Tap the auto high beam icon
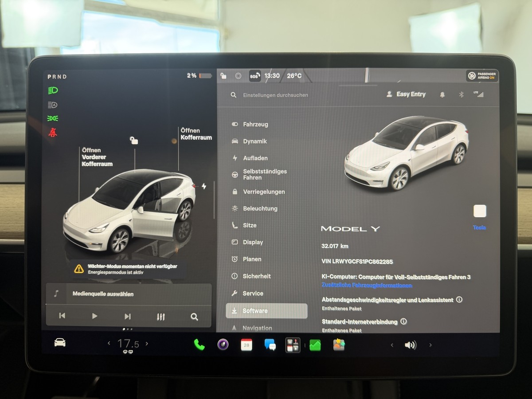 coord(53,105)
